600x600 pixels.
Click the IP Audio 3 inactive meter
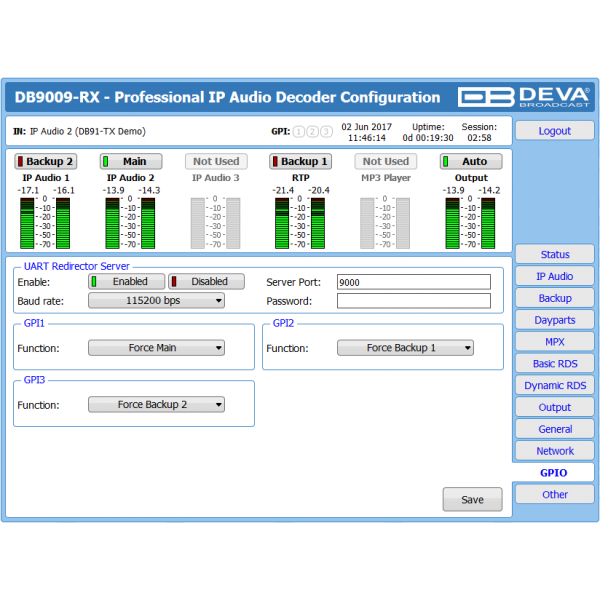(x=215, y=223)
